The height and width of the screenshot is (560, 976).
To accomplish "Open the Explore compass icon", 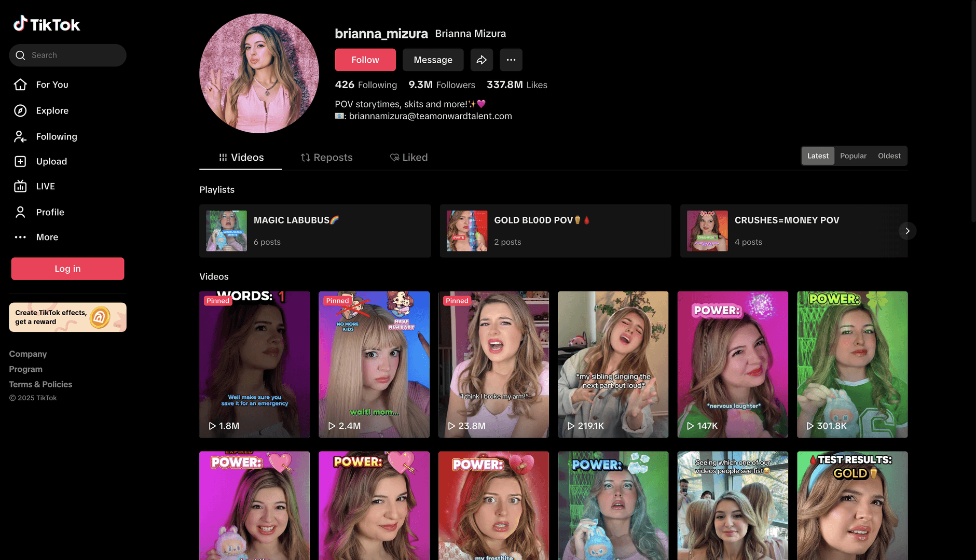I will point(20,110).
